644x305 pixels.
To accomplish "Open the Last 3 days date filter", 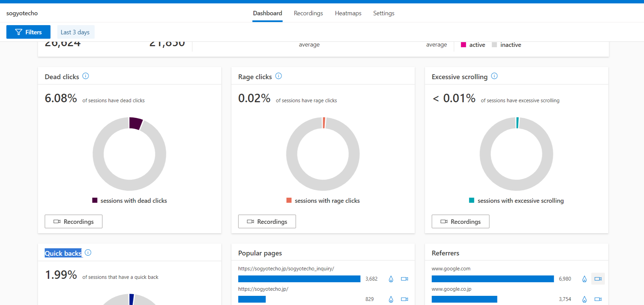I will pyautogui.click(x=75, y=32).
